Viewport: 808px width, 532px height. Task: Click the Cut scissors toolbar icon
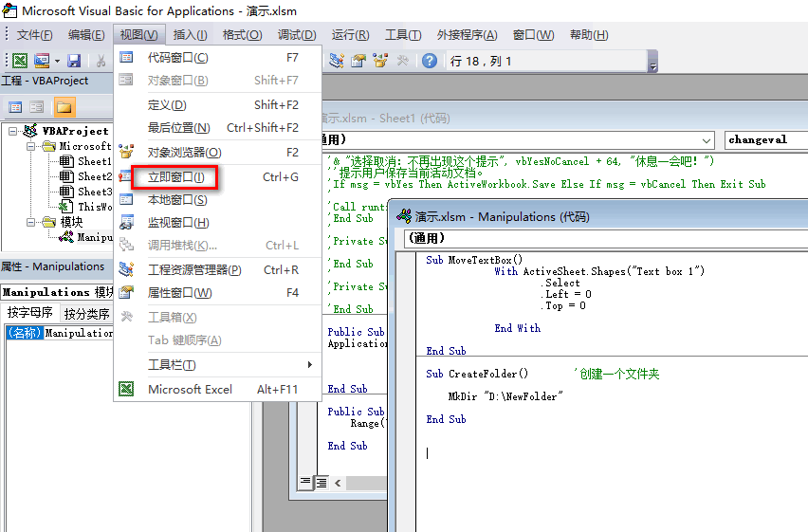coord(101,61)
